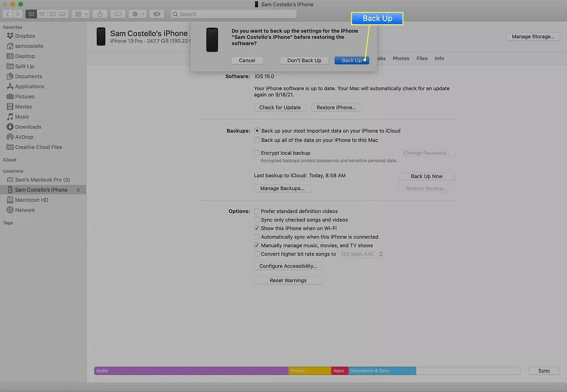
Task: Click the iPhone thumbnail beside device name
Action: point(101,36)
